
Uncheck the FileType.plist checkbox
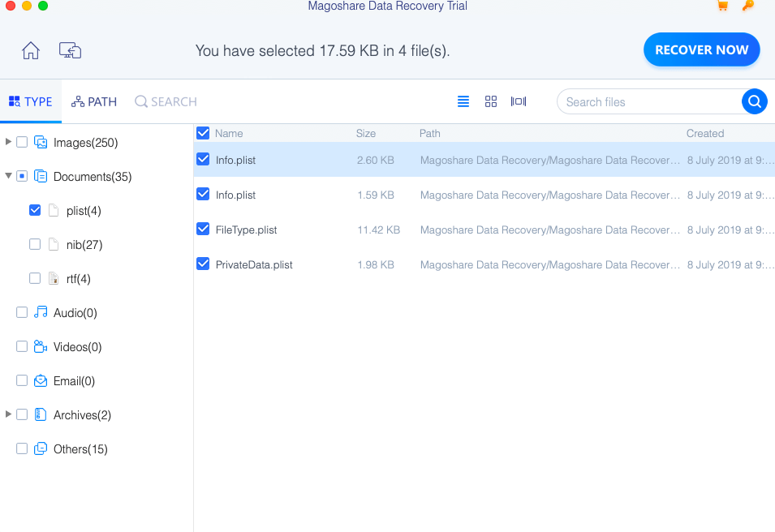pos(203,230)
